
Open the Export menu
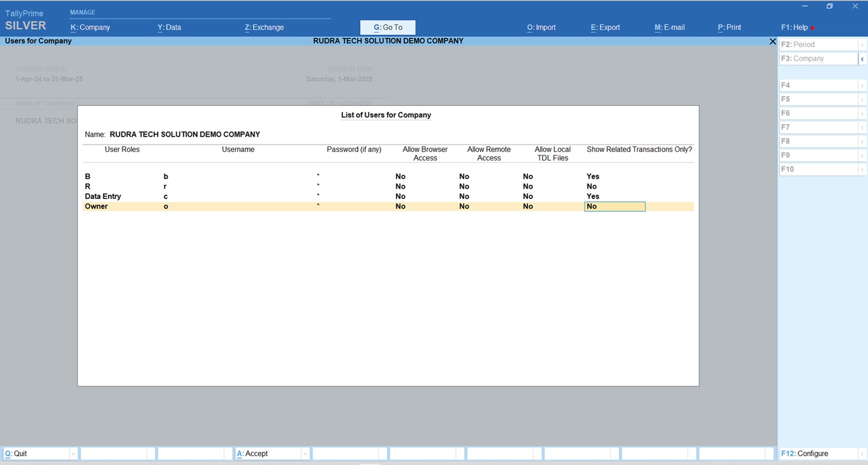click(605, 27)
